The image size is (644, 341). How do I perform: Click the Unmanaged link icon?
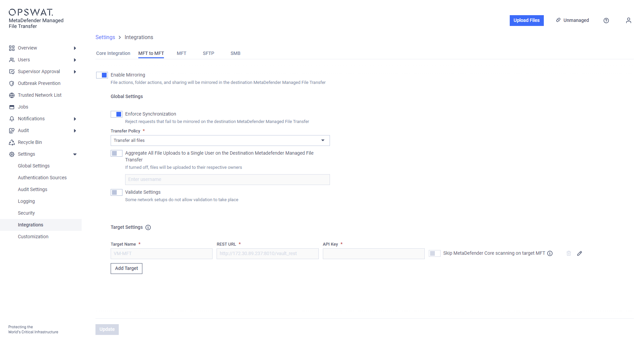click(558, 20)
